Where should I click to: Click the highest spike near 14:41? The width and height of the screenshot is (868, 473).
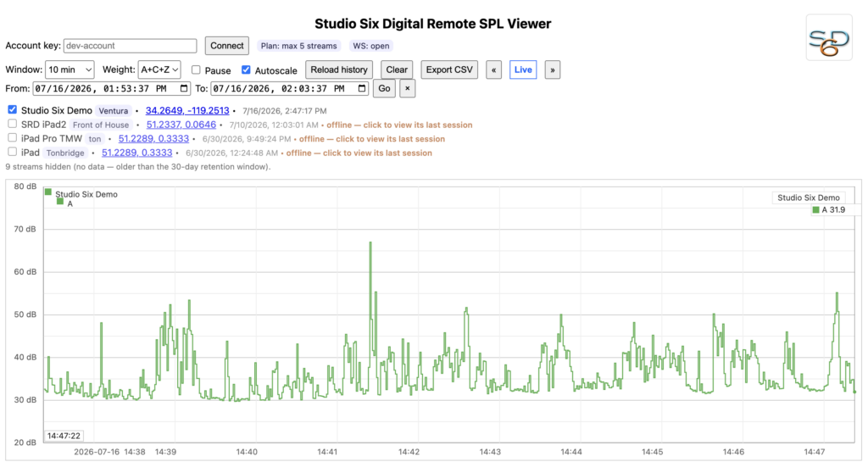point(370,242)
